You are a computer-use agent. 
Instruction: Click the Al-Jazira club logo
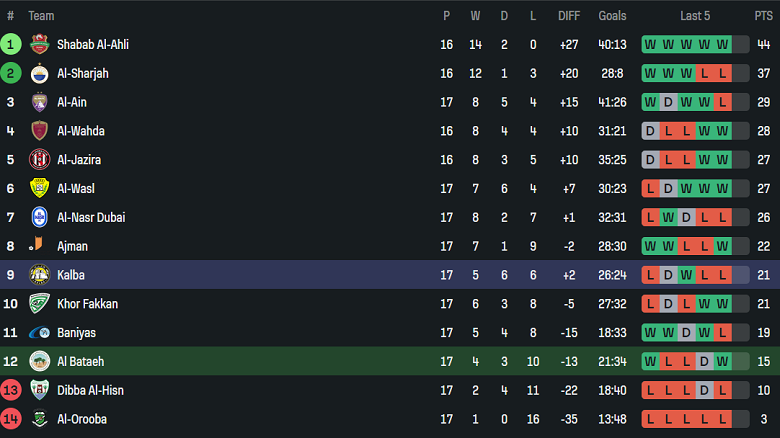pos(39,160)
